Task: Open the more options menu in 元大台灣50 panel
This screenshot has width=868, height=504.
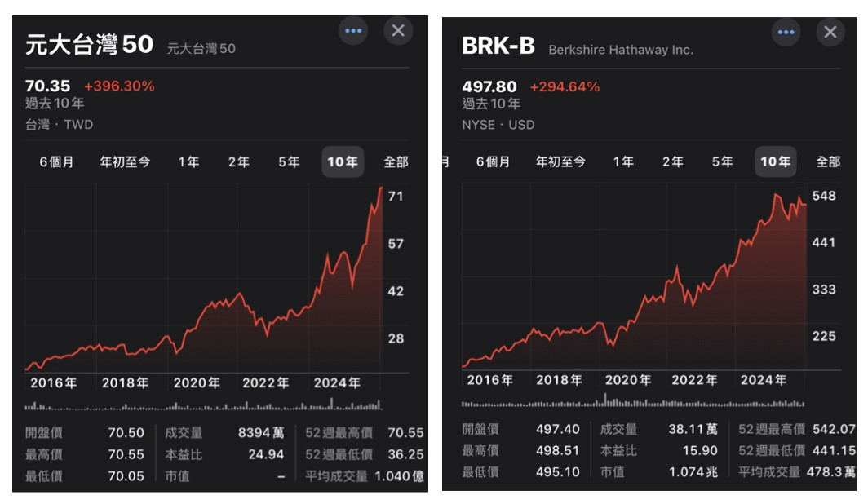Action: click(x=353, y=30)
